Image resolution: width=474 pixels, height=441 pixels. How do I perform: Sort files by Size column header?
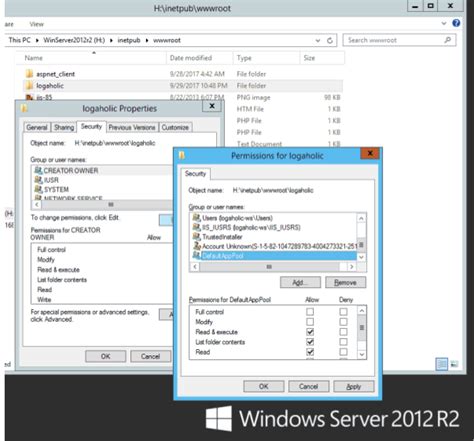pos(322,58)
